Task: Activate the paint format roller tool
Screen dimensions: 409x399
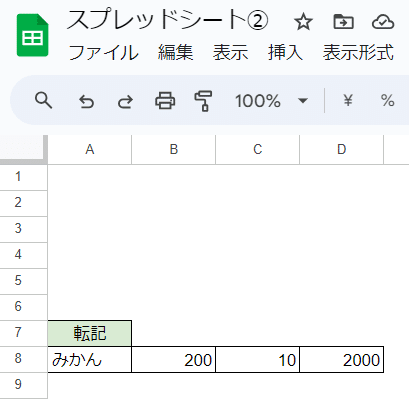Action: 203,101
